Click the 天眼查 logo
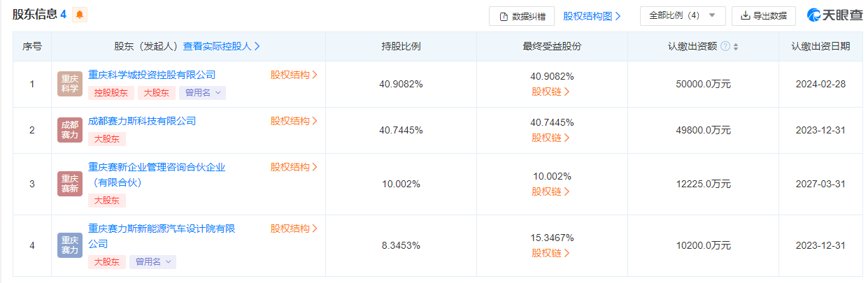Image resolution: width=868 pixels, height=283 pixels. [834, 15]
